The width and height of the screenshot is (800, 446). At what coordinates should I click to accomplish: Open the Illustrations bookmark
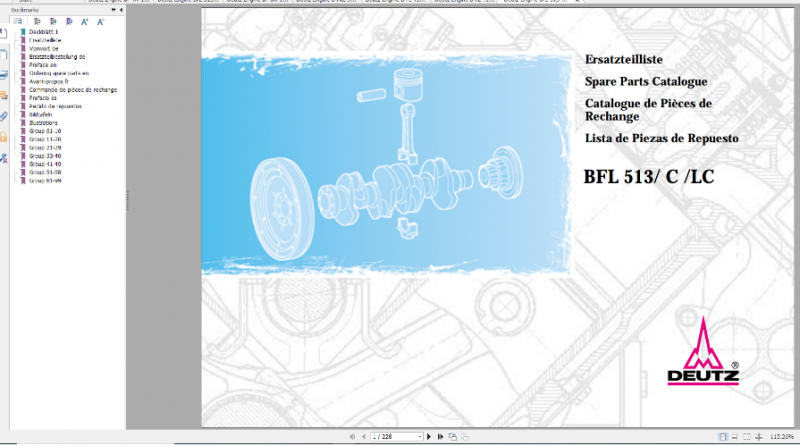(x=43, y=123)
